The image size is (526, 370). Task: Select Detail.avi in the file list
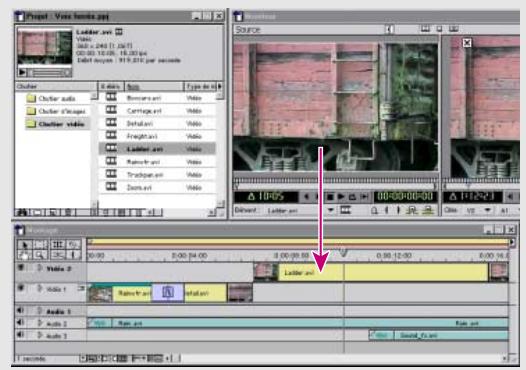(157, 123)
